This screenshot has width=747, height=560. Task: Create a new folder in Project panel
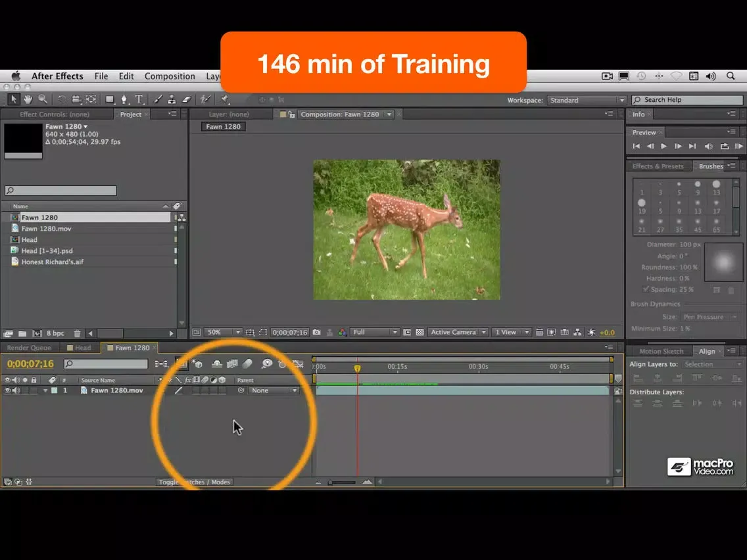click(22, 333)
